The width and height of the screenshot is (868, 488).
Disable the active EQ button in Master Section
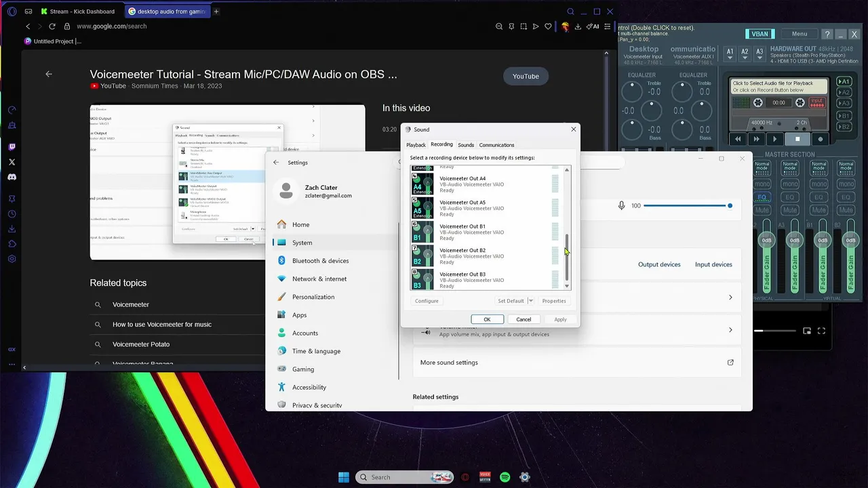point(762,197)
